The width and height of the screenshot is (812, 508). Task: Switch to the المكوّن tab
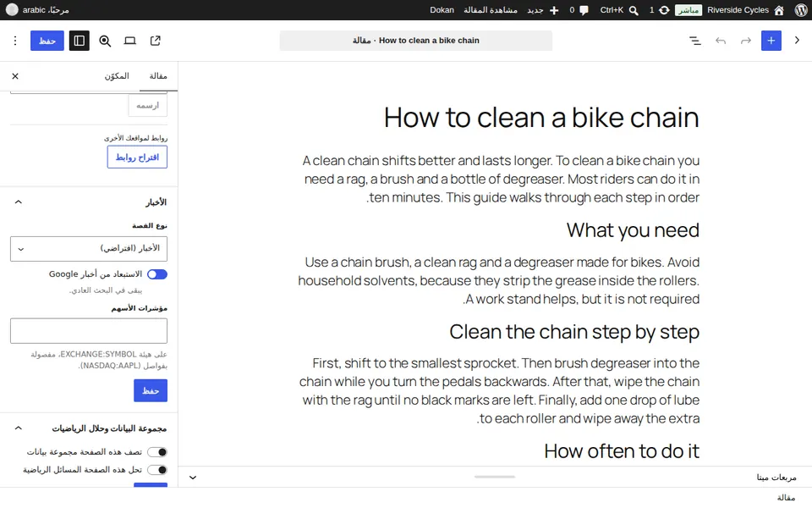click(x=117, y=76)
